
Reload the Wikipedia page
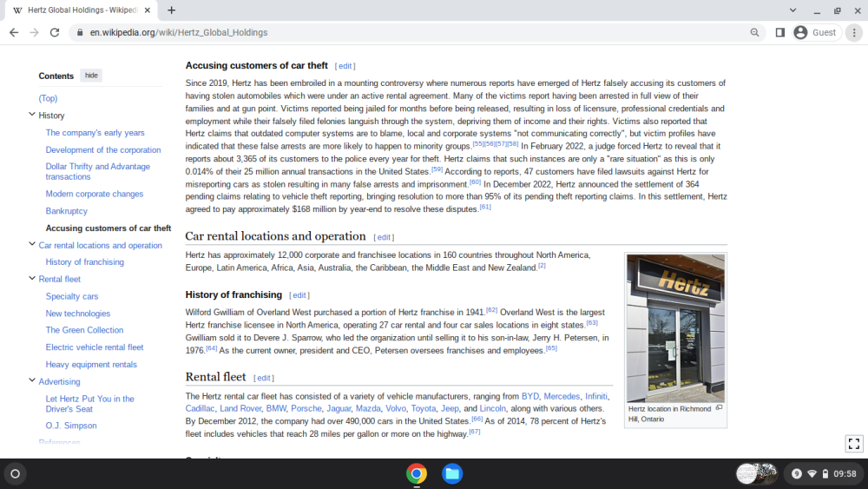(x=54, y=33)
